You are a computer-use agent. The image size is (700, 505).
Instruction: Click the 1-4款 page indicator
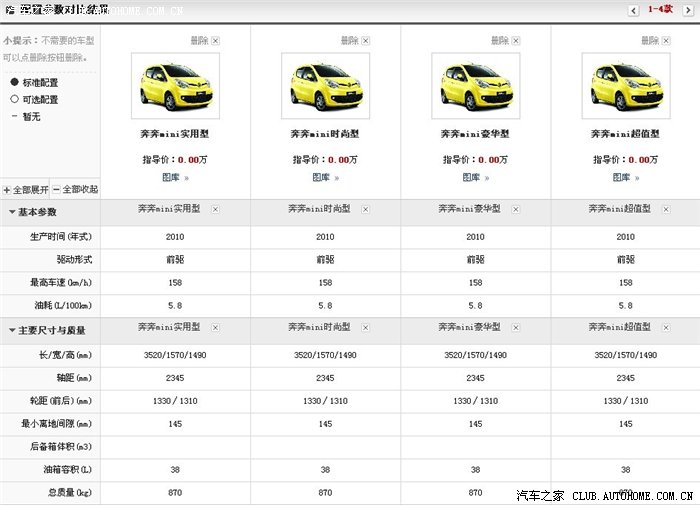(661, 9)
